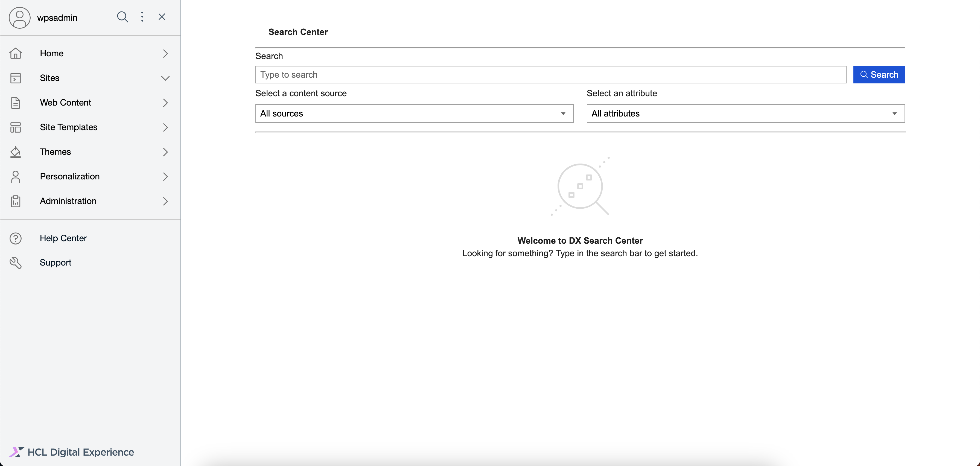Expand the Site Templates submenu arrow
980x466 pixels.
[x=165, y=127]
